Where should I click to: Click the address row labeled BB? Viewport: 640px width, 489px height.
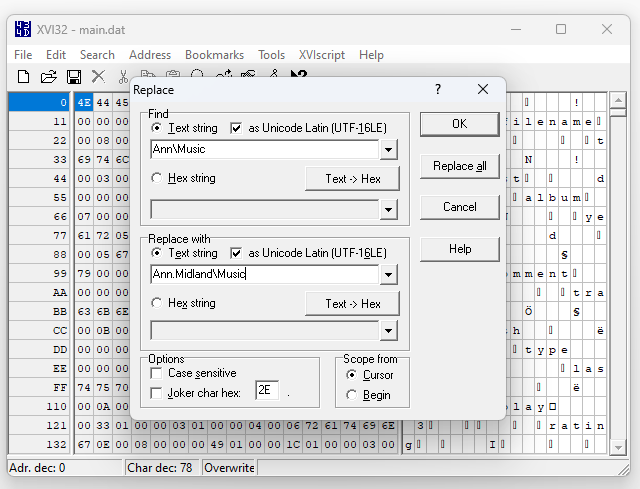[x=39, y=311]
